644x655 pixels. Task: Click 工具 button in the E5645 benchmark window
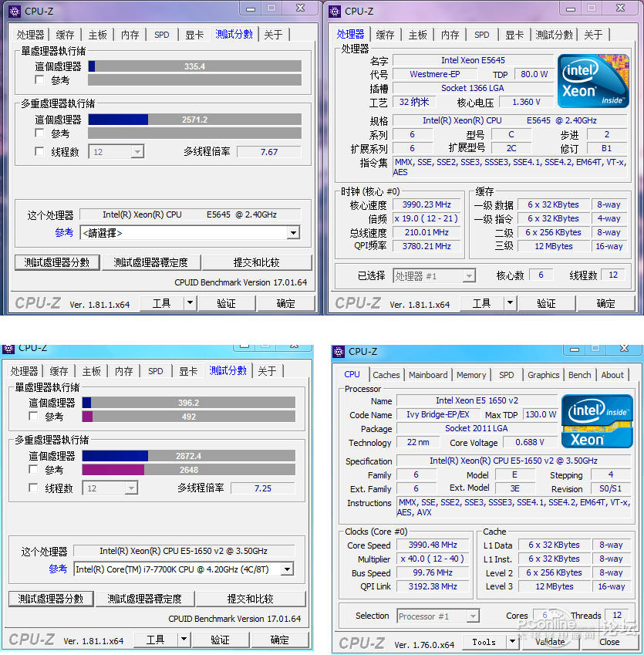pos(162,303)
